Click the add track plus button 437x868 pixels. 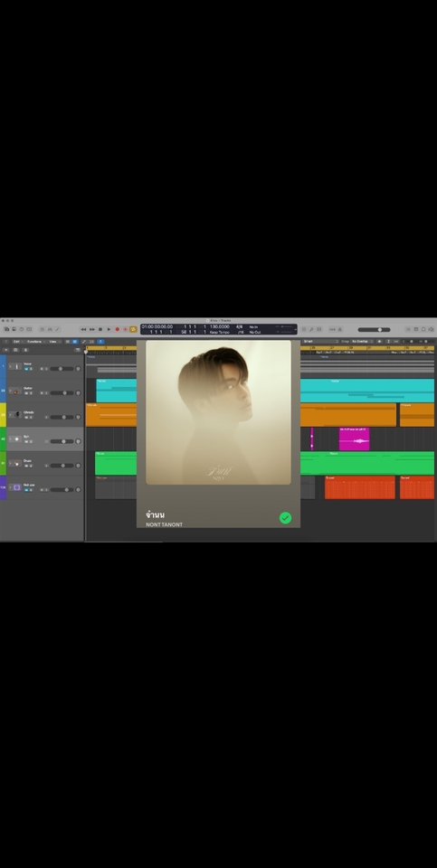click(x=6, y=350)
